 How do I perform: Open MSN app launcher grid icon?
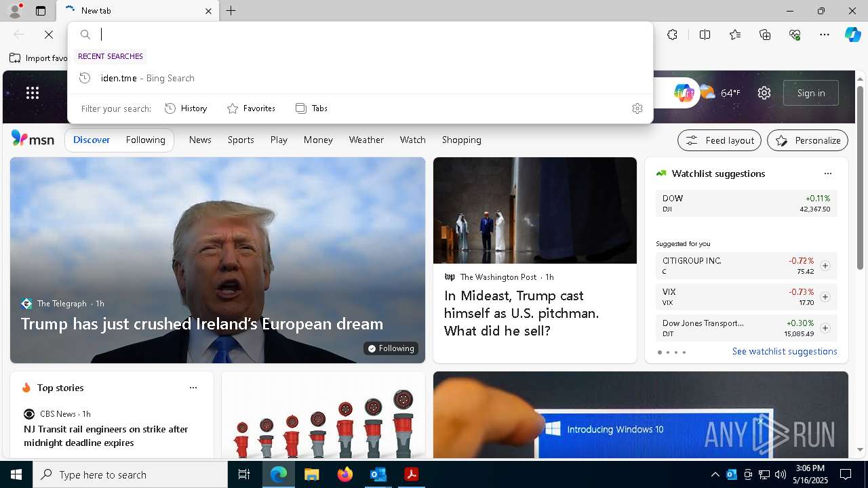[x=33, y=93]
